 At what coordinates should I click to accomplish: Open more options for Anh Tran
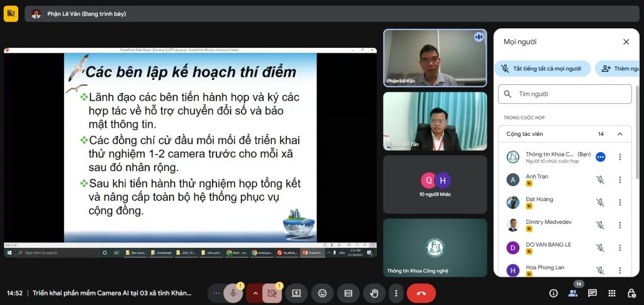tap(619, 179)
